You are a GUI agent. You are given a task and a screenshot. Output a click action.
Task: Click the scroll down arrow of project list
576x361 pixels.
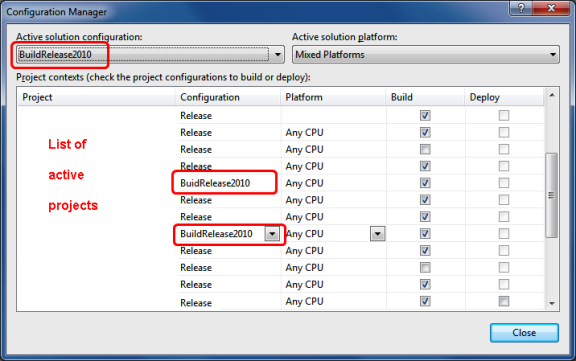tap(552, 303)
